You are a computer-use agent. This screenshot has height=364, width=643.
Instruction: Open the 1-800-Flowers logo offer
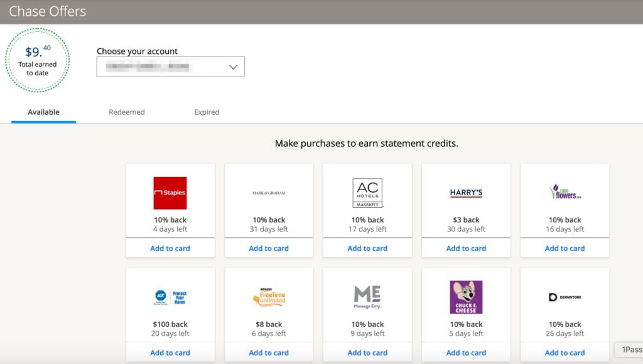coord(565,192)
